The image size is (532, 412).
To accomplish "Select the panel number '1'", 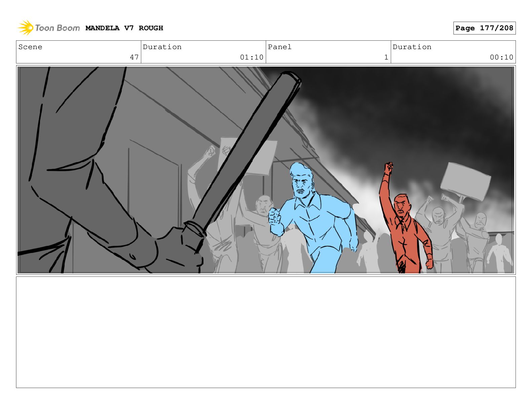I will tap(386, 57).
